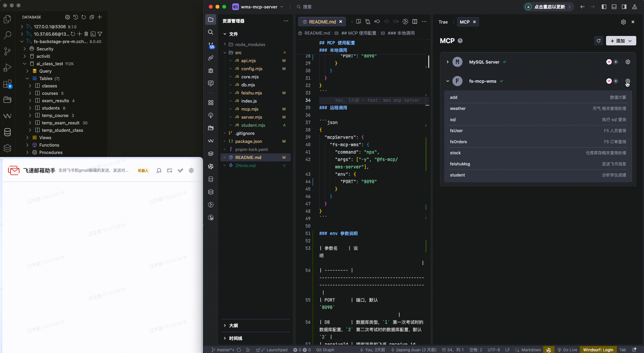The image size is (644, 353).
Task: Expand 127.0.0.1@3306 connection
Action: [22, 27]
